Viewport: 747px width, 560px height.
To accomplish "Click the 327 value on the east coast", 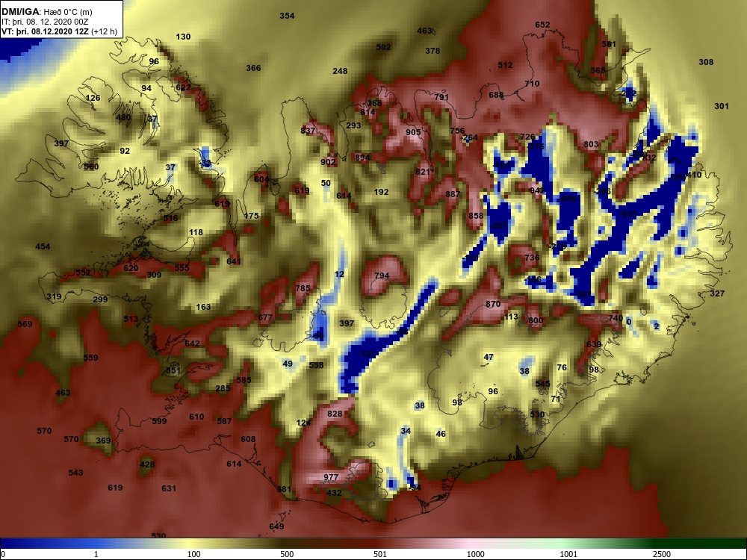I will pyautogui.click(x=717, y=293).
